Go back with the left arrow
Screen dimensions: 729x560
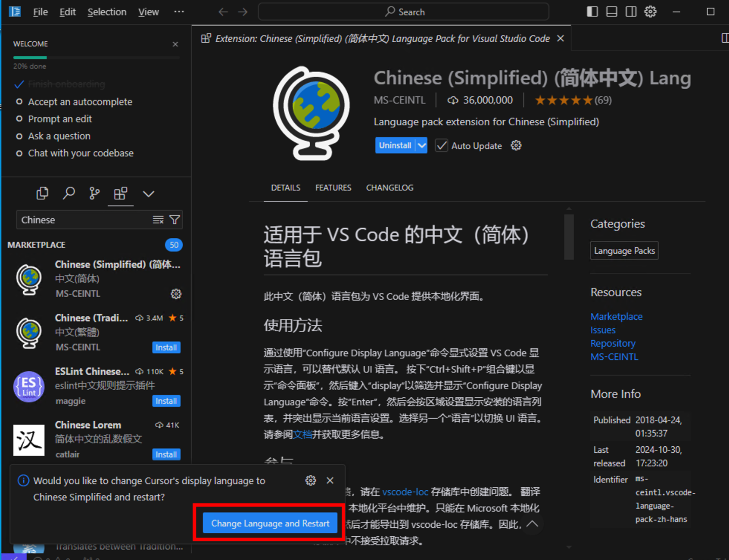tap(223, 12)
